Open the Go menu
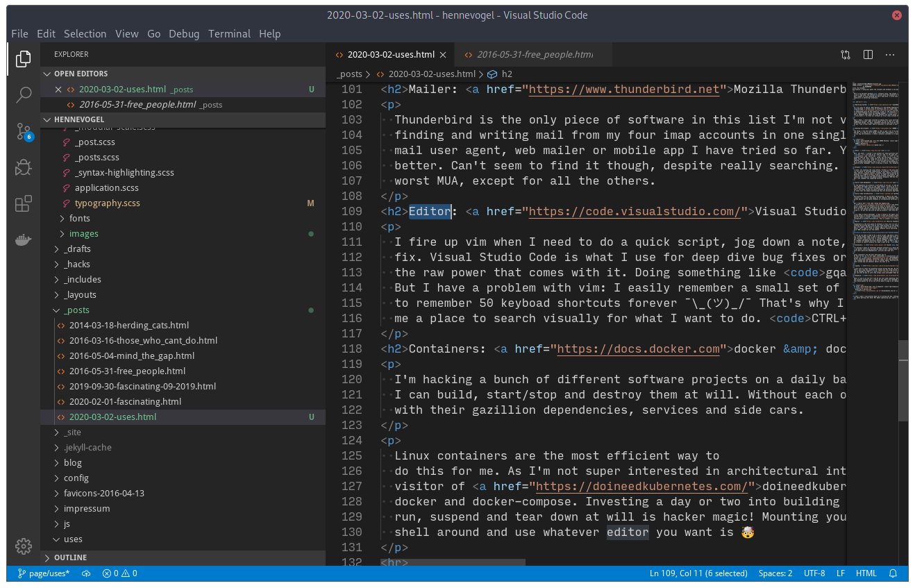This screenshot has height=588, width=915. pyautogui.click(x=154, y=33)
